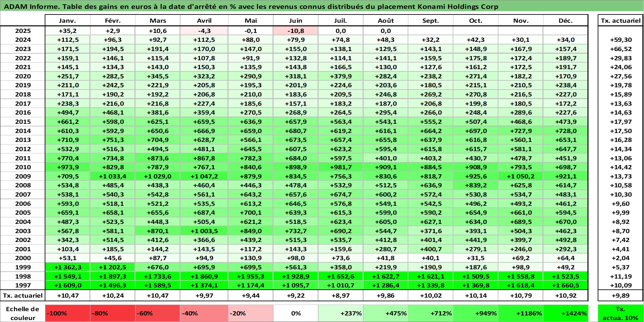This screenshot has width=644, height=322.
Task: Select bottom row value +8,97
Action: (x=341, y=296)
